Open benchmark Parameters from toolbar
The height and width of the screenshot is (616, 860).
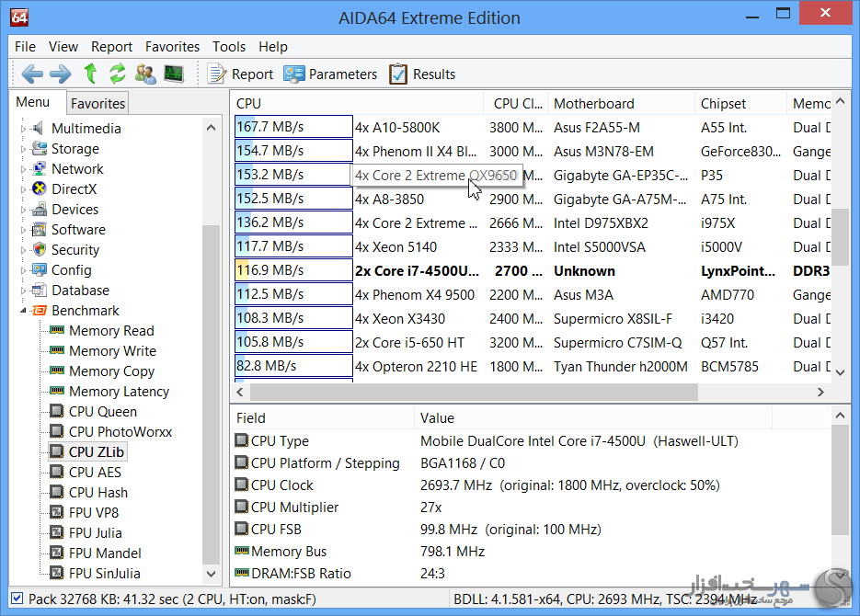click(330, 74)
